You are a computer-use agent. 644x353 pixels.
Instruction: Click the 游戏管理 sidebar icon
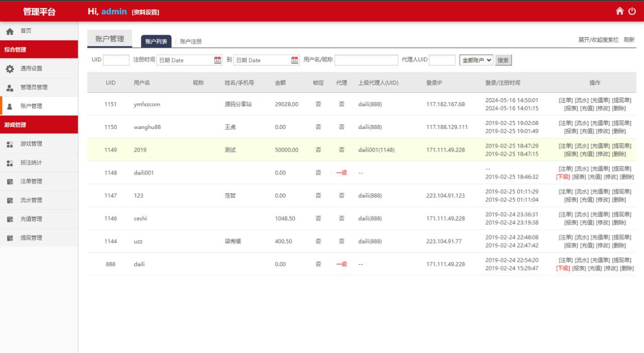[x=10, y=144]
